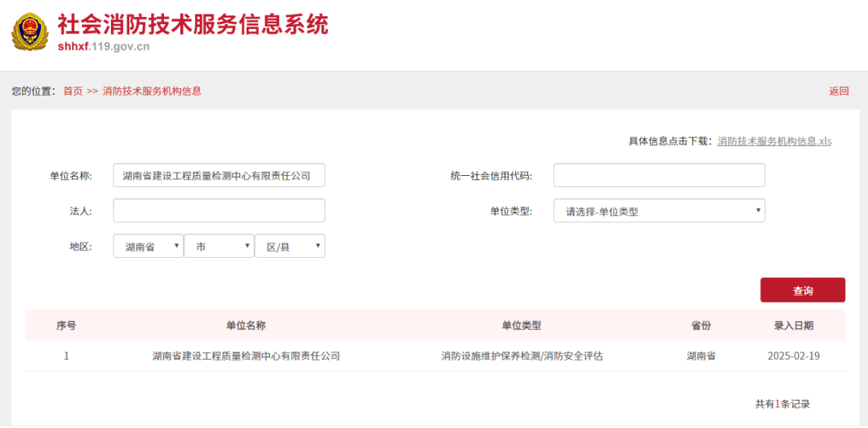The width and height of the screenshot is (868, 428).
Task: Click the 单位名称 column header
Action: (x=246, y=326)
